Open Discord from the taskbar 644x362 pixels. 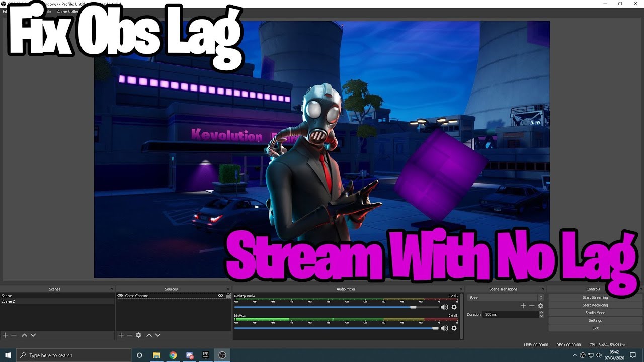(190, 355)
